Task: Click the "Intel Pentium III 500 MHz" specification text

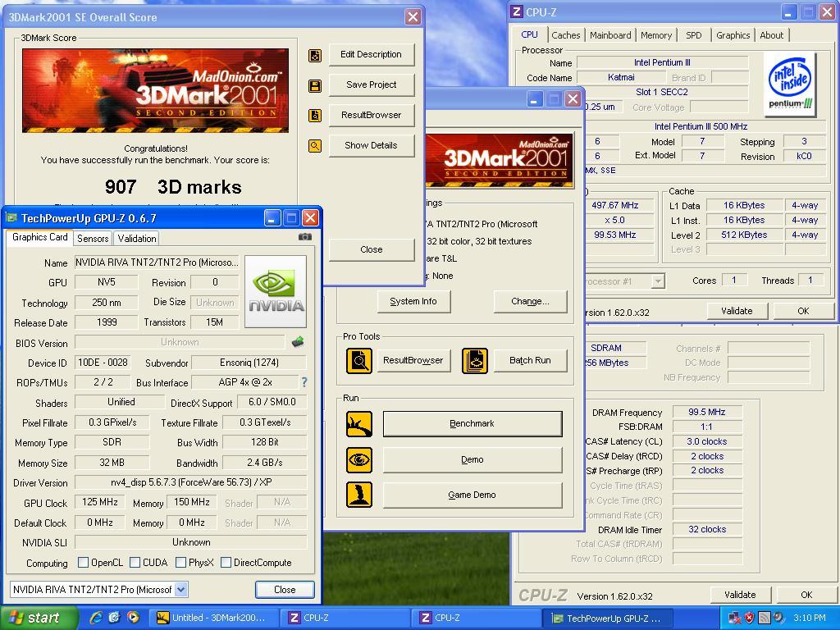Action: tap(701, 126)
